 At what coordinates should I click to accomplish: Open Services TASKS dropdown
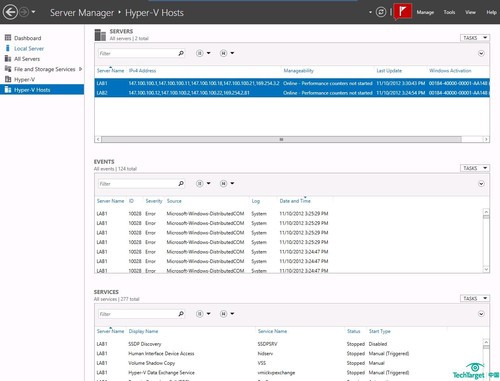(475, 298)
